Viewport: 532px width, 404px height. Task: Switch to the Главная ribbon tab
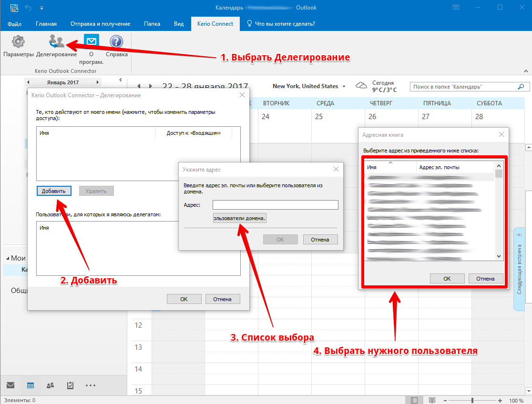tap(46, 24)
